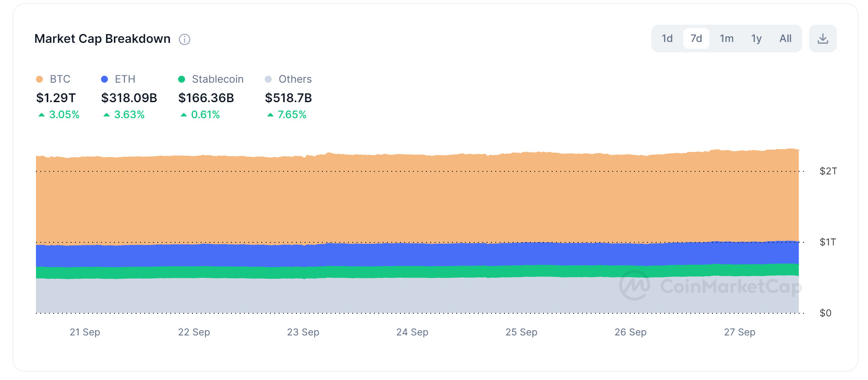Toggle the Others legend entry
Viewport: 868px width, 380px height.
click(x=288, y=79)
